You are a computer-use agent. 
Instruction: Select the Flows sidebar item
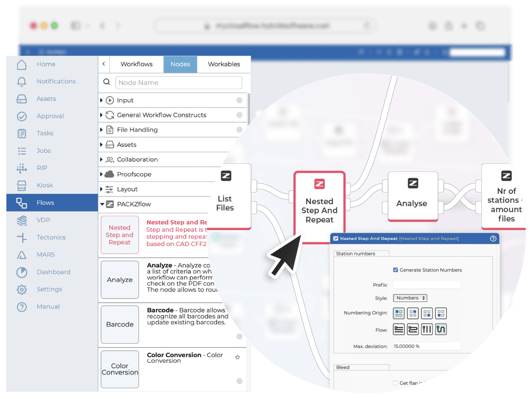click(52, 203)
